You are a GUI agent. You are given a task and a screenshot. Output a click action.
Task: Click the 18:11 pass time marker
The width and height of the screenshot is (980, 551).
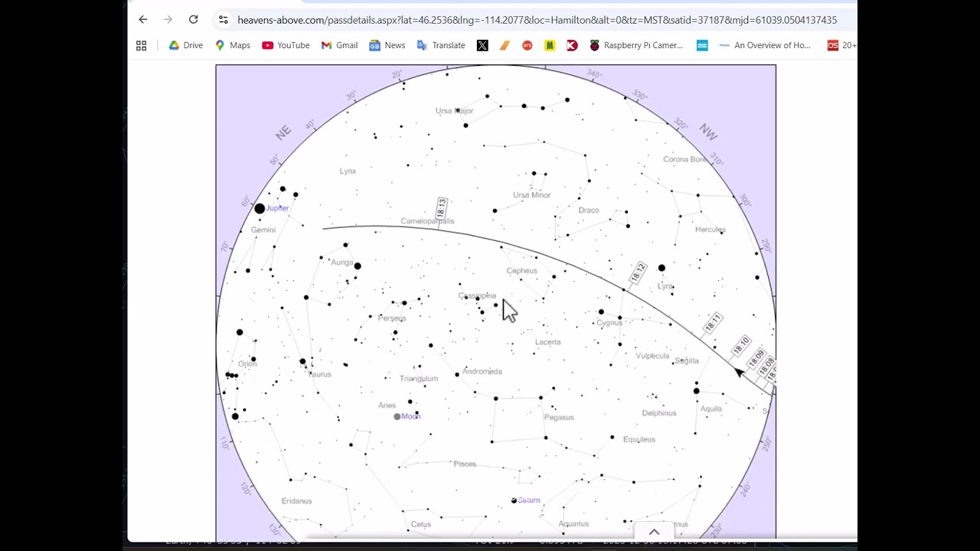point(713,323)
